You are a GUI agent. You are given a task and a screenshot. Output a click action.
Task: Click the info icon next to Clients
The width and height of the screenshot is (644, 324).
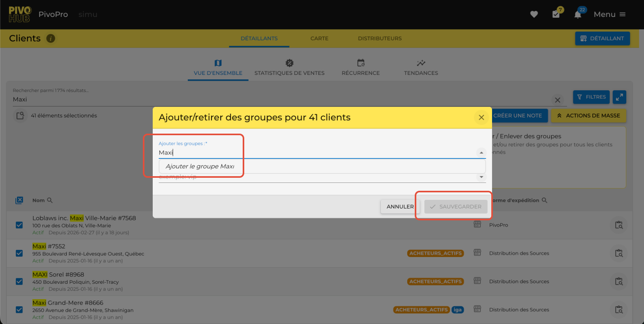pyautogui.click(x=51, y=39)
